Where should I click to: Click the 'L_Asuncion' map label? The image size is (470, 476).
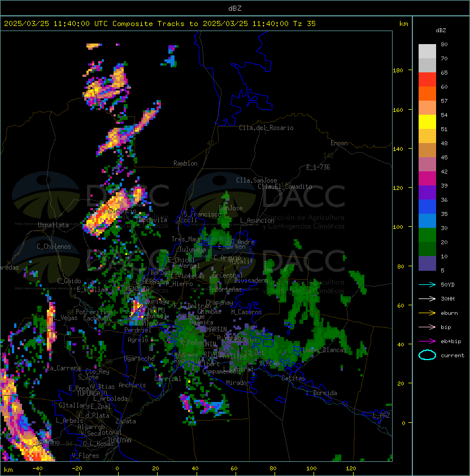point(257,220)
